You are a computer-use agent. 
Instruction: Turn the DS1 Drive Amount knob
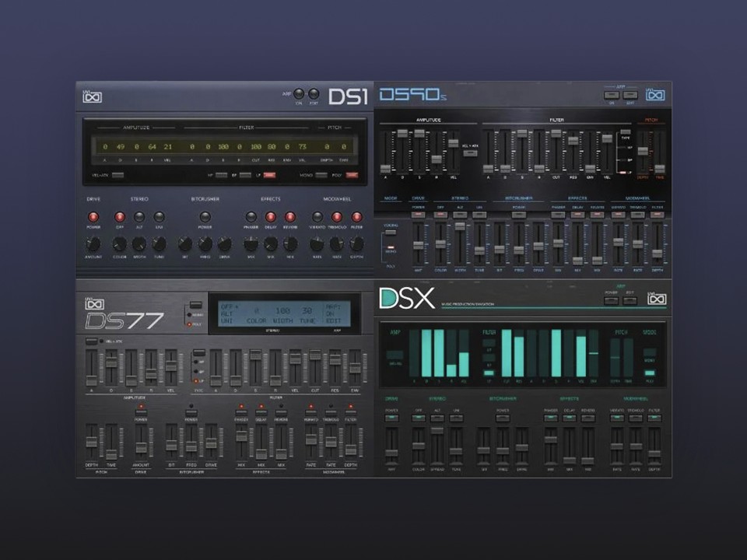[x=93, y=243]
